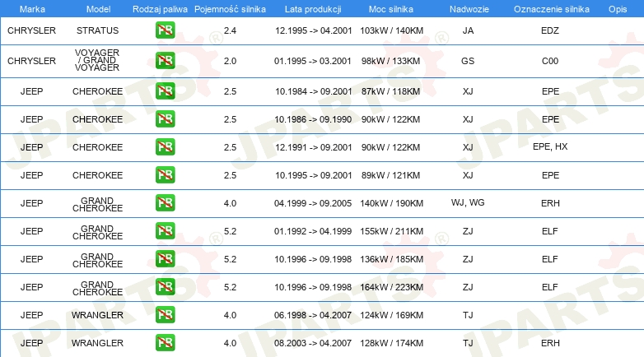Click the 155kW / 211KM power cell
The height and width of the screenshot is (357, 644).
(x=391, y=231)
